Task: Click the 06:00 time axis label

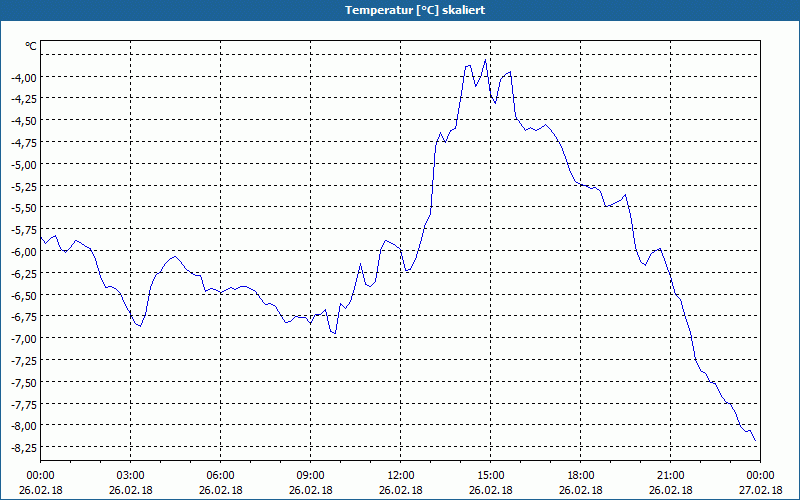Action: (x=220, y=476)
